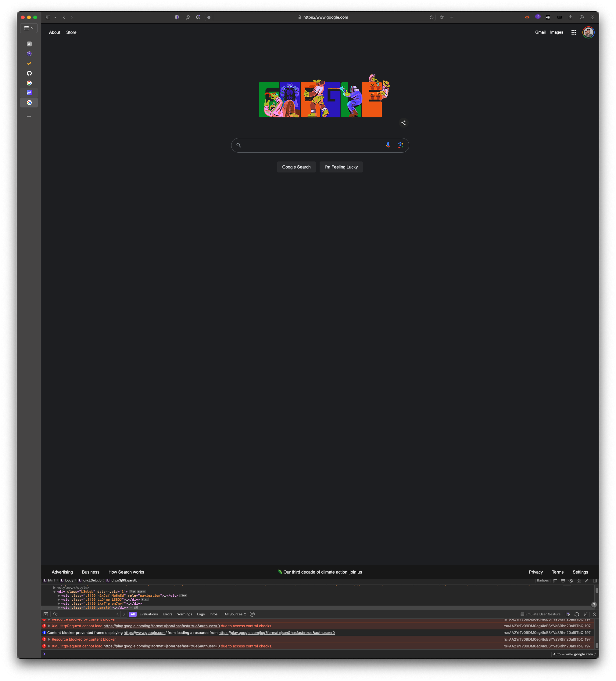Click the privacy shield icon
616x681 pixels.
click(x=177, y=17)
